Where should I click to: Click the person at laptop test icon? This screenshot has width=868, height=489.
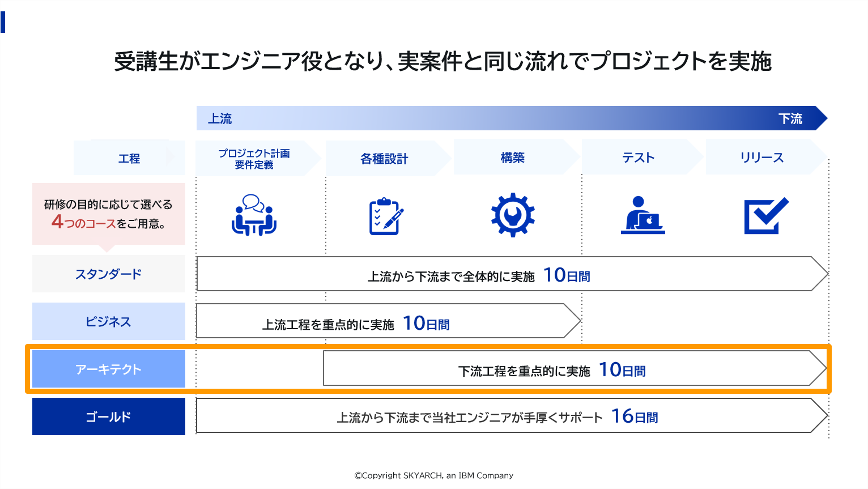point(643,215)
